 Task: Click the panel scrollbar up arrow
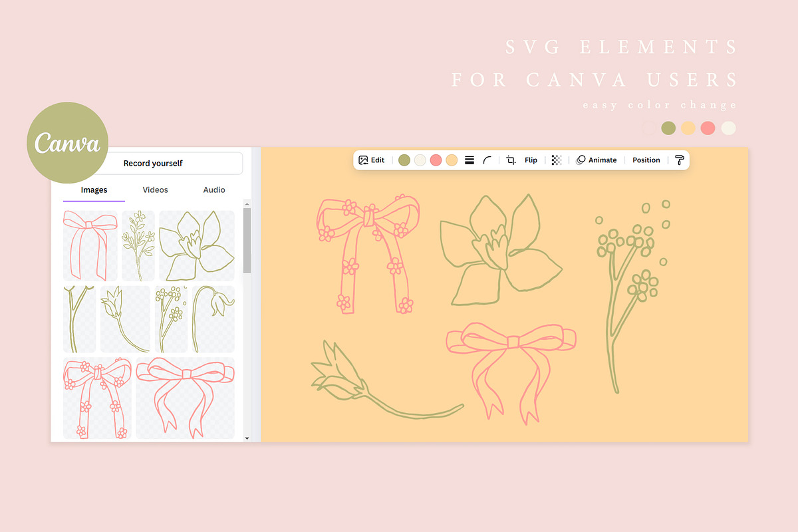pos(247,203)
